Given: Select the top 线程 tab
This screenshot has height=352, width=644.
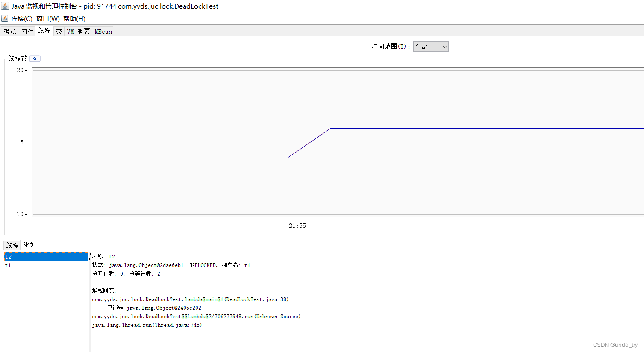Looking at the screenshot, I should (44, 31).
